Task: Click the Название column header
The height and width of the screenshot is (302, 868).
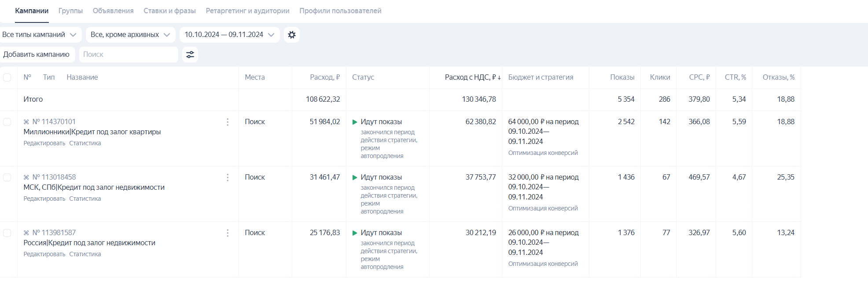Action: (82, 77)
